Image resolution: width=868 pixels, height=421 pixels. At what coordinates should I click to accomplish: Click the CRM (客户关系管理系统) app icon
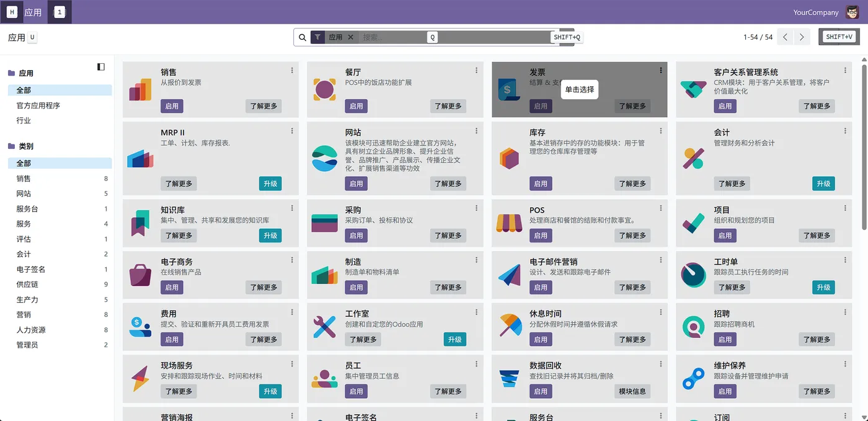pyautogui.click(x=693, y=89)
